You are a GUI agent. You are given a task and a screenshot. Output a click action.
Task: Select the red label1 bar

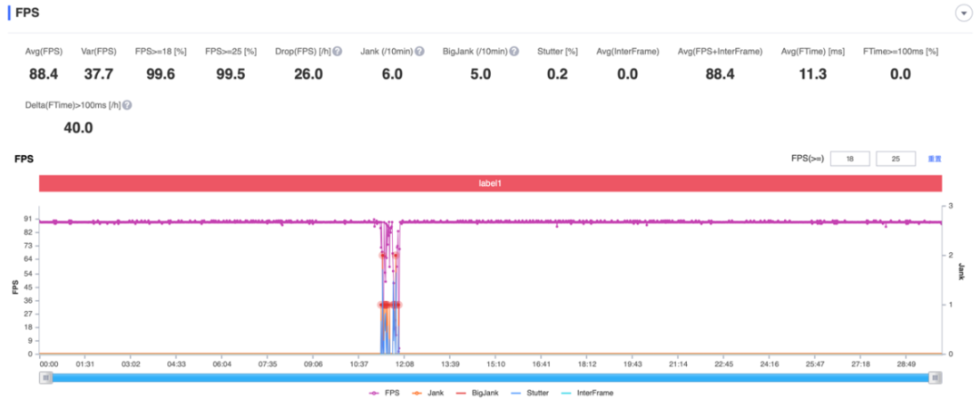pos(490,183)
